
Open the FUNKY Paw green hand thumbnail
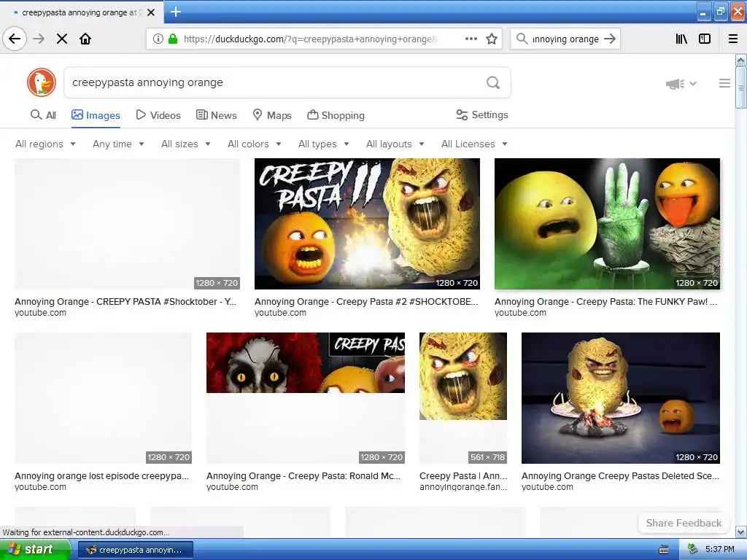click(x=608, y=224)
